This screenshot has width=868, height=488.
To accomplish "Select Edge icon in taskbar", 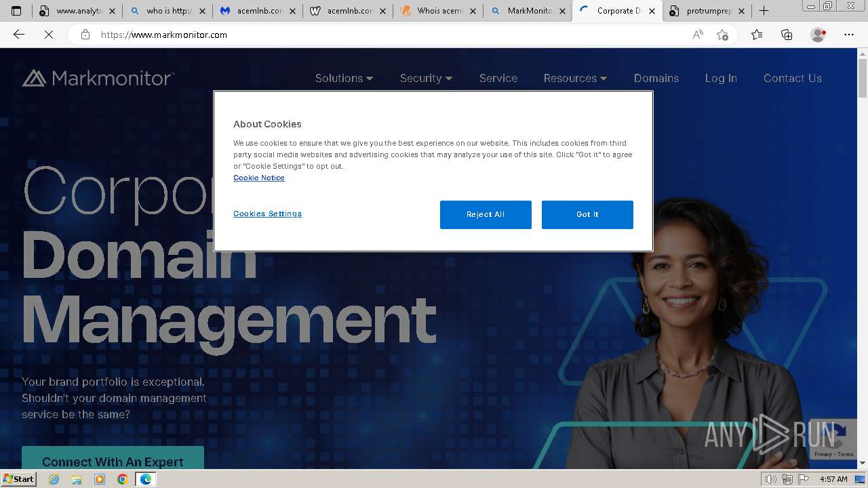I will tap(145, 479).
